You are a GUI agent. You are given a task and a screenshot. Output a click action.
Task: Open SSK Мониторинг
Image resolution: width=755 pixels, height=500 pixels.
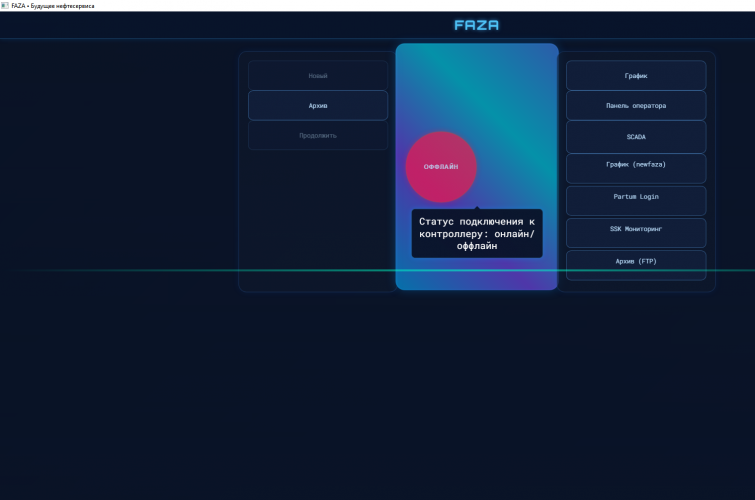click(x=636, y=229)
